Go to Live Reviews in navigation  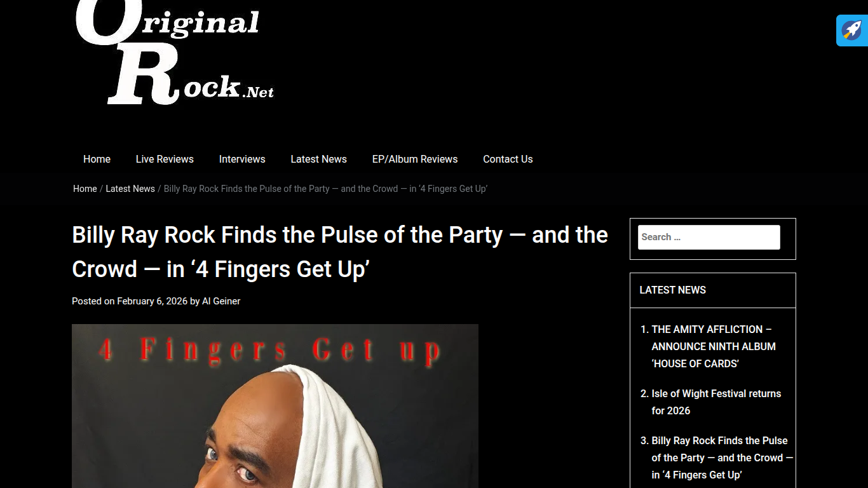(165, 159)
